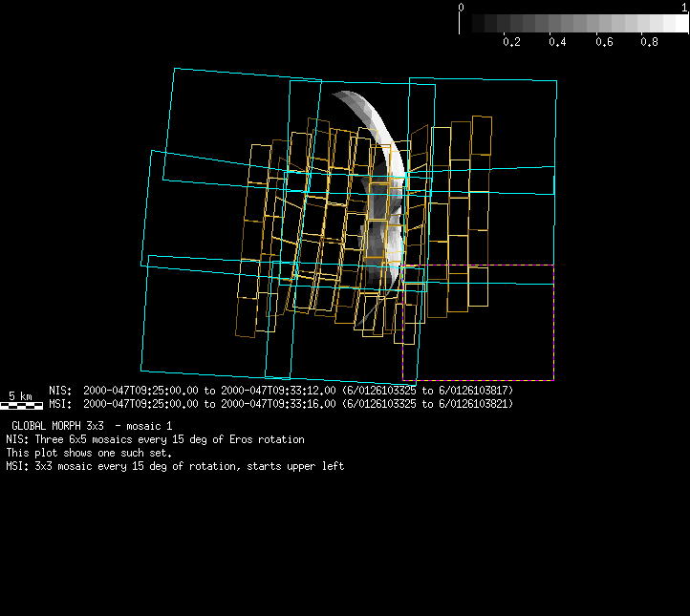This screenshot has height=616, width=690.
Task: Click the MSI time range line
Action: [280, 404]
